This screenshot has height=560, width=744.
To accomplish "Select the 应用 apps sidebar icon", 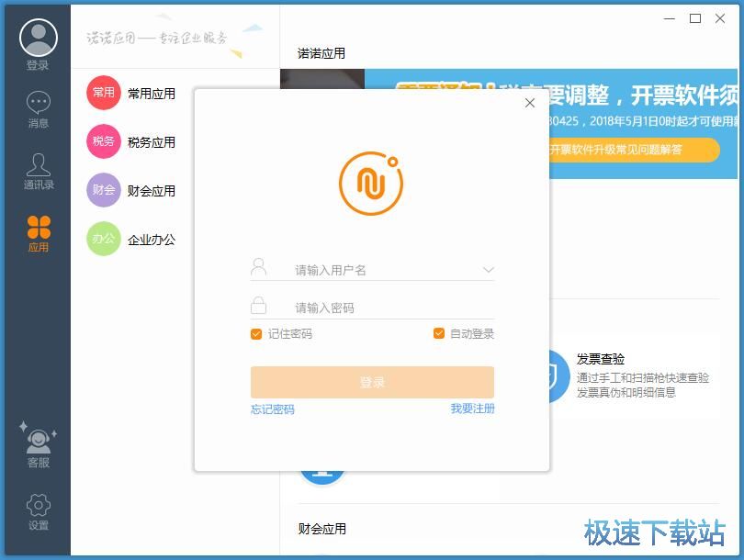I will [39, 234].
